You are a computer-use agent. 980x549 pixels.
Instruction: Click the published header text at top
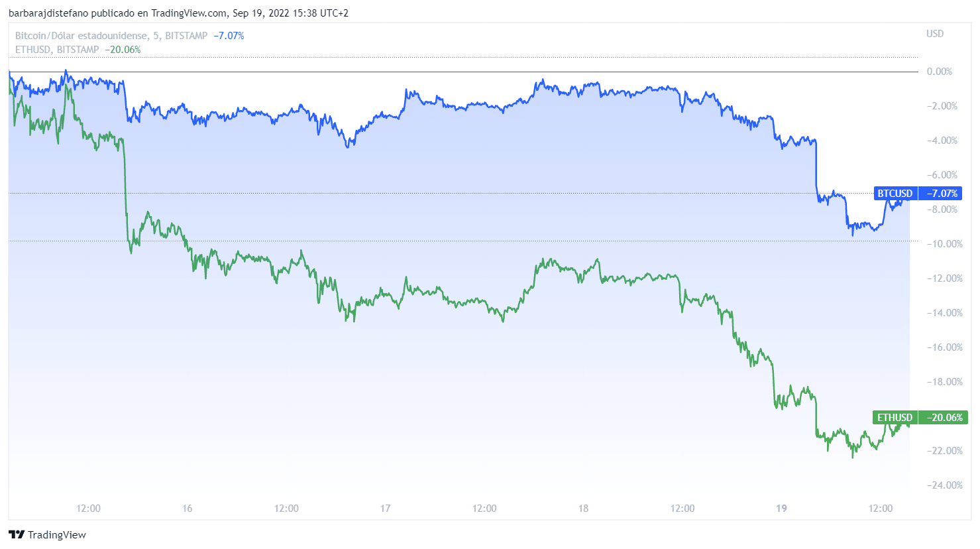178,13
